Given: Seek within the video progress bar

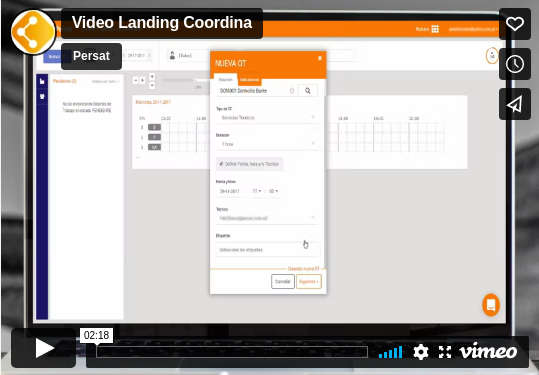Looking at the screenshot, I should 232,352.
